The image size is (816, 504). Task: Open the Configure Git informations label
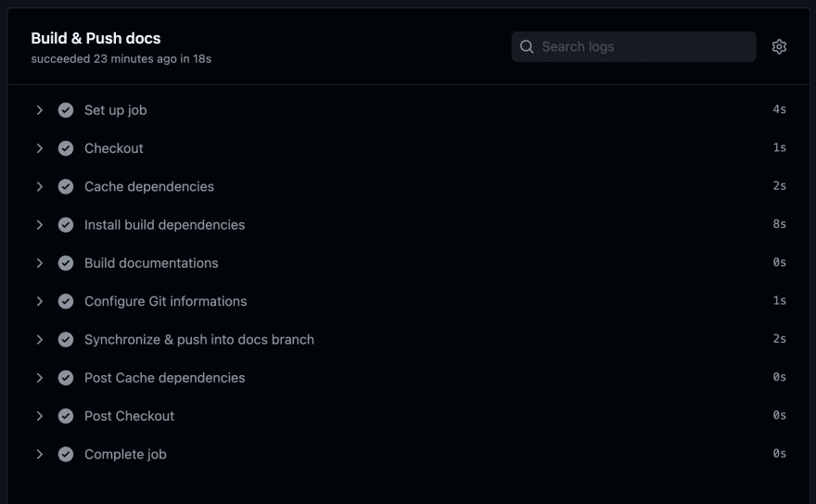pos(165,301)
